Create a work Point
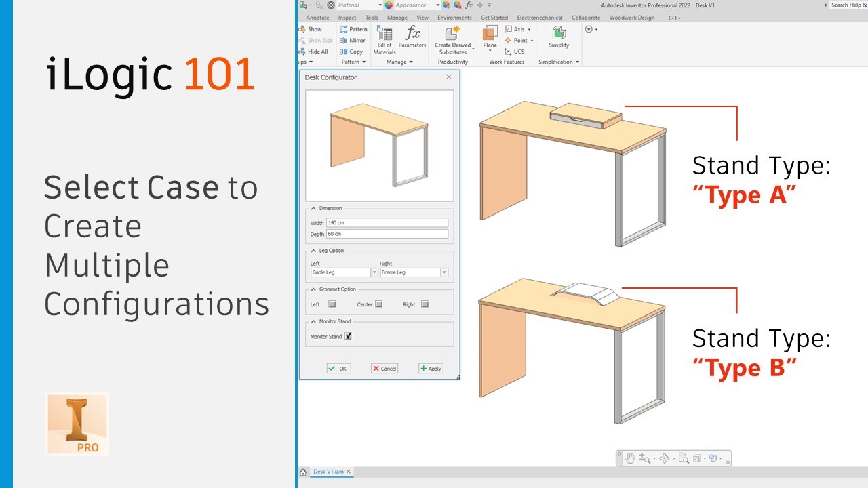Viewport: 868px width, 488px height. pyautogui.click(x=519, y=40)
